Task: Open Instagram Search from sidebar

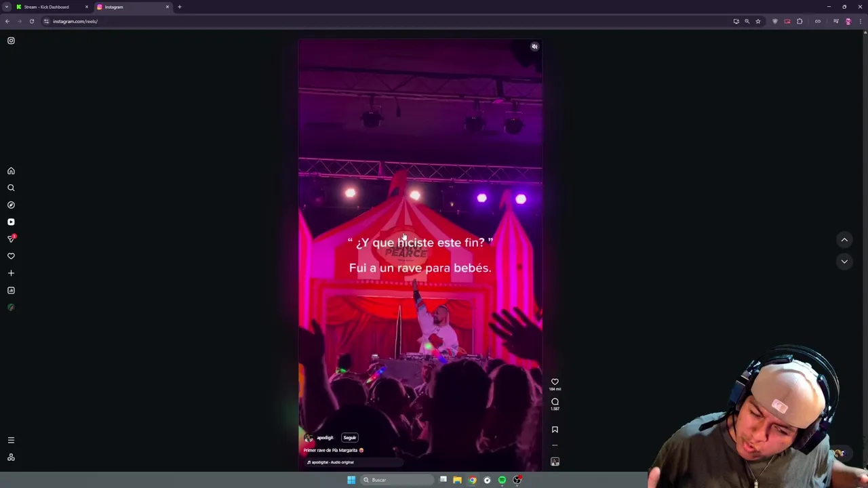Action: 11,188
